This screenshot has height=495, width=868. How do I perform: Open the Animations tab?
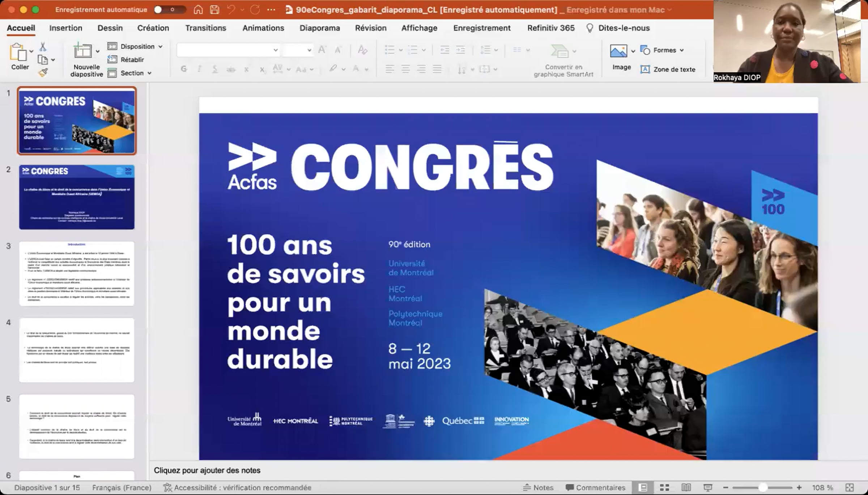click(263, 28)
